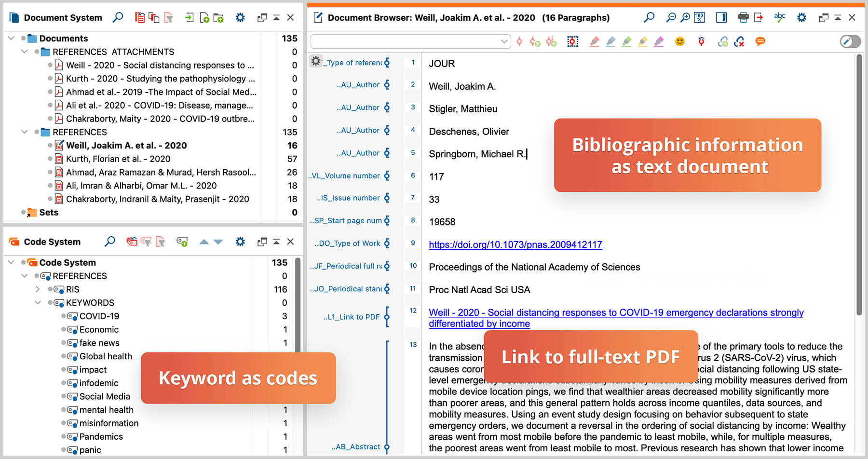The image size is (868, 459).
Task: Expand the RIS code group
Action: [38, 289]
